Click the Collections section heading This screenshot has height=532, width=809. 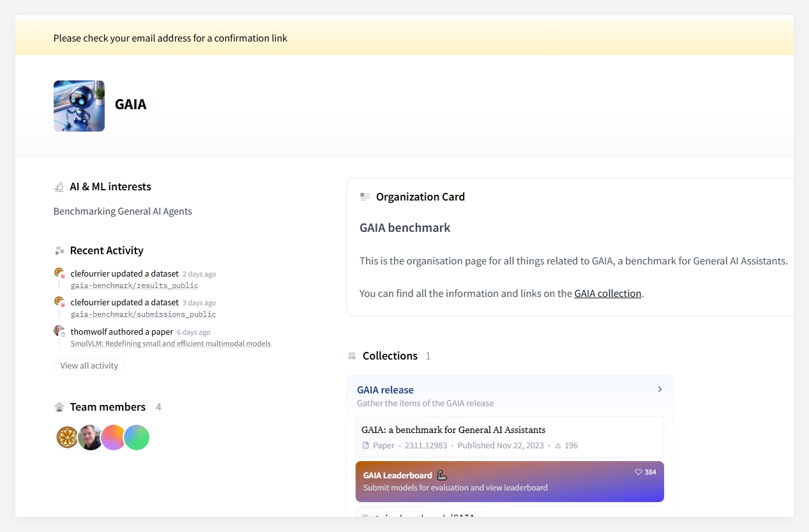point(389,356)
